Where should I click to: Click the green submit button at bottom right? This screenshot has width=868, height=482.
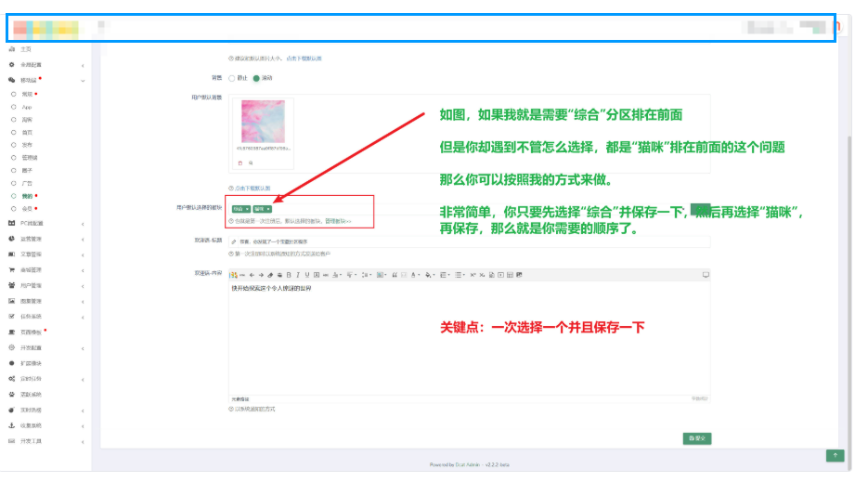click(x=697, y=438)
